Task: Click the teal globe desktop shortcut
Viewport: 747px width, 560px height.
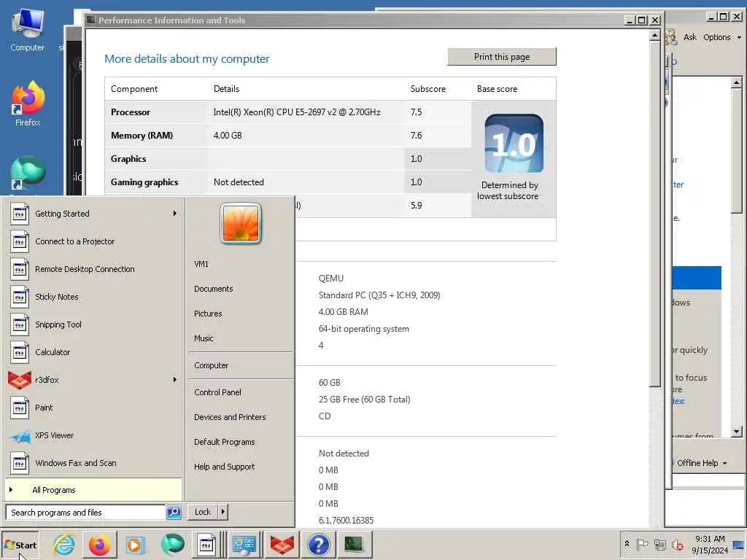Action: tap(28, 174)
